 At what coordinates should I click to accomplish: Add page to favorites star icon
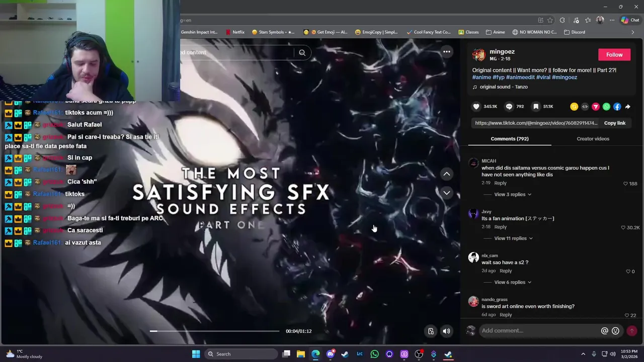point(550,20)
